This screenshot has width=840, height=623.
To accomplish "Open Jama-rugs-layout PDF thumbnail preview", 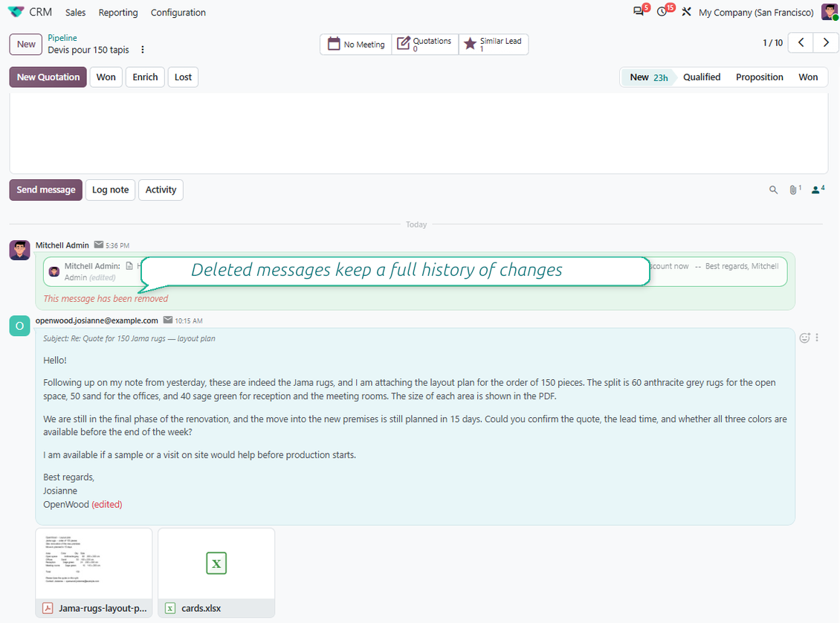I will pos(94,564).
